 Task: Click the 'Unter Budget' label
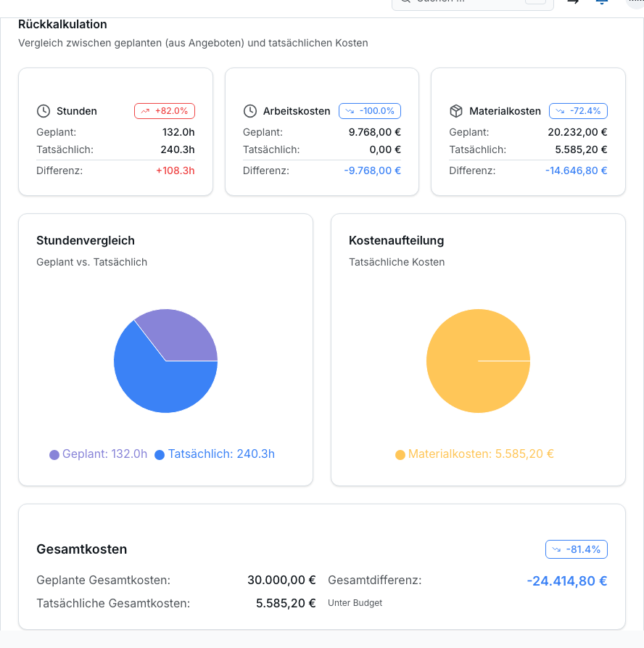(355, 603)
